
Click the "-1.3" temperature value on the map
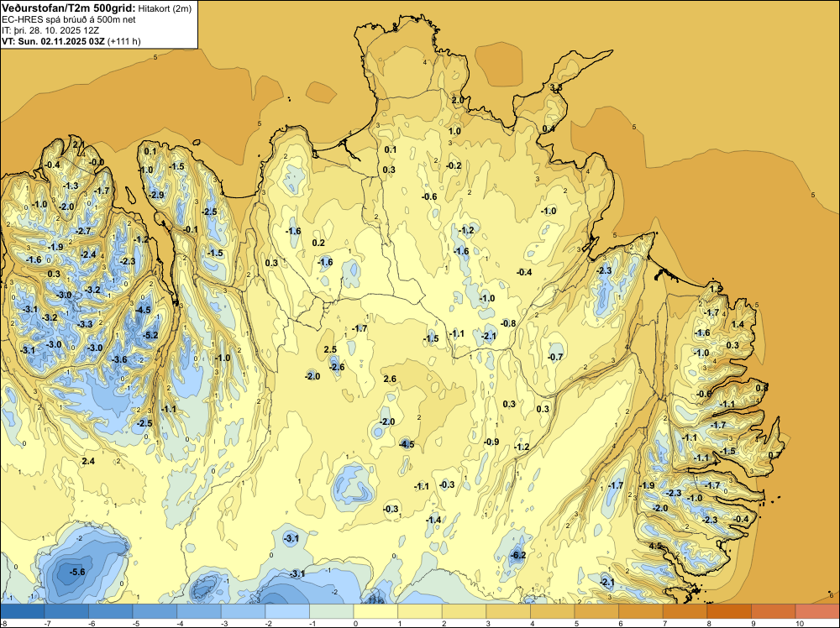(x=71, y=186)
